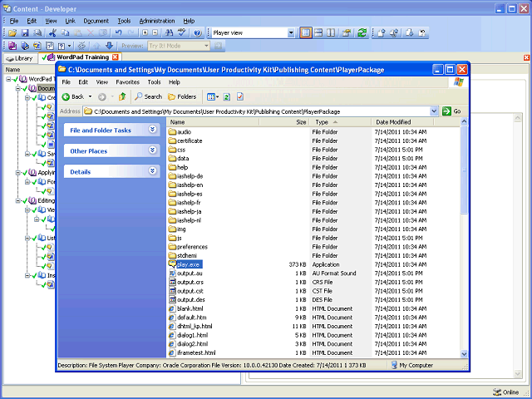
Task: Toggle the Folders pane in Explorer
Action: [182, 96]
